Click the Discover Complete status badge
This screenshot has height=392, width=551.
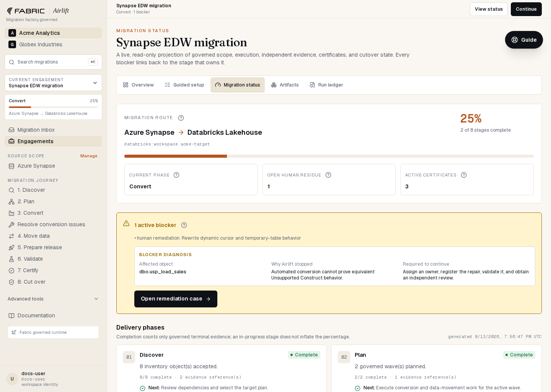point(304,355)
